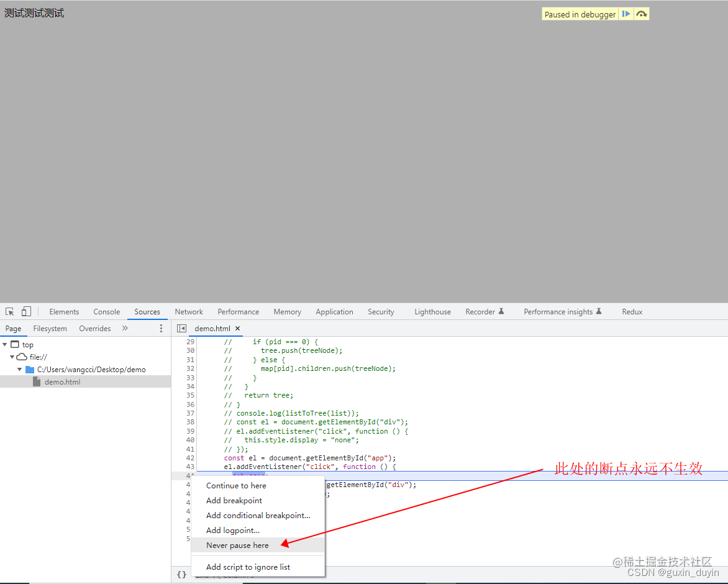The height and width of the screenshot is (584, 728).
Task: Switch to the Elements panel tab
Action: [x=64, y=311]
